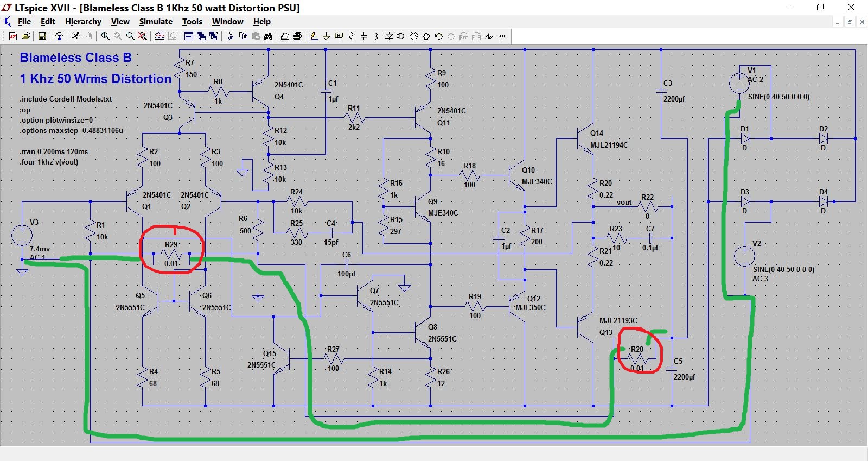Image resolution: width=868 pixels, height=461 pixels.
Task: Run the simulation with the running-man icon
Action: (75, 36)
